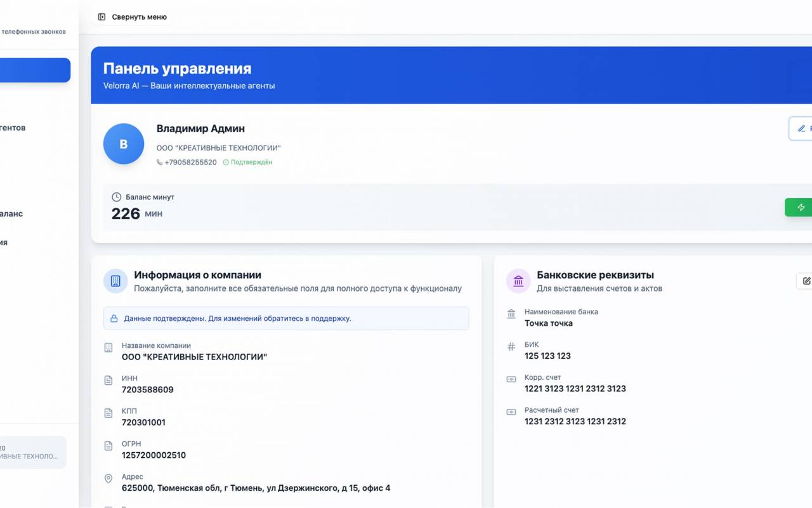Click the document icon beside ИНН

pyautogui.click(x=108, y=380)
